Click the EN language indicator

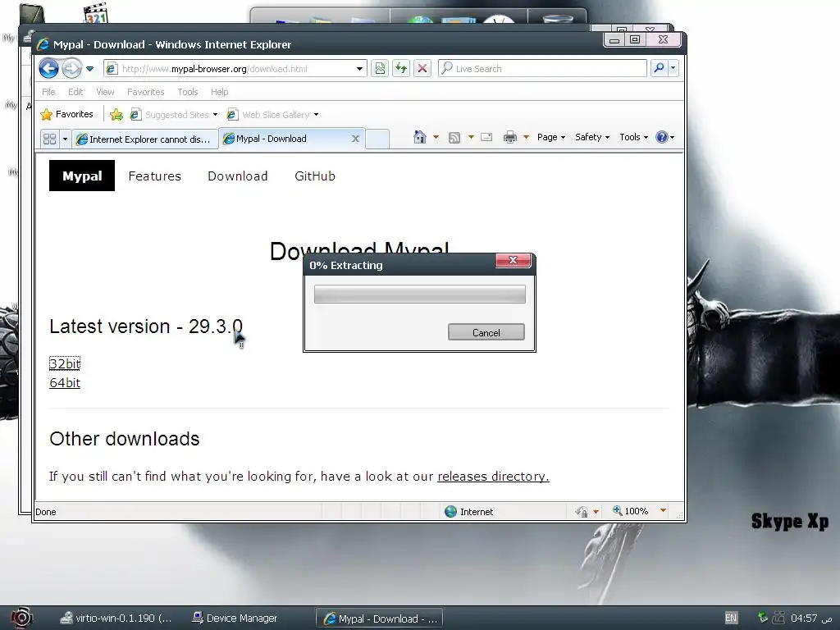(731, 618)
